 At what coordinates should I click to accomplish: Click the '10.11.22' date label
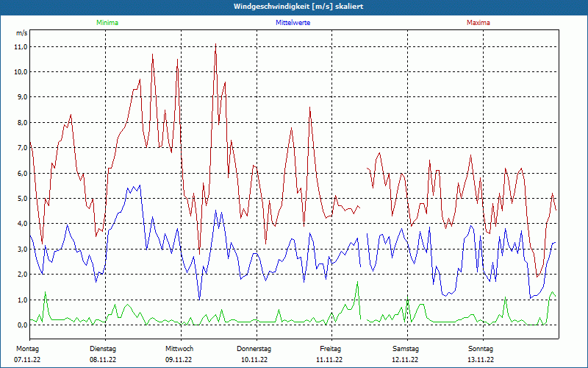254,360
